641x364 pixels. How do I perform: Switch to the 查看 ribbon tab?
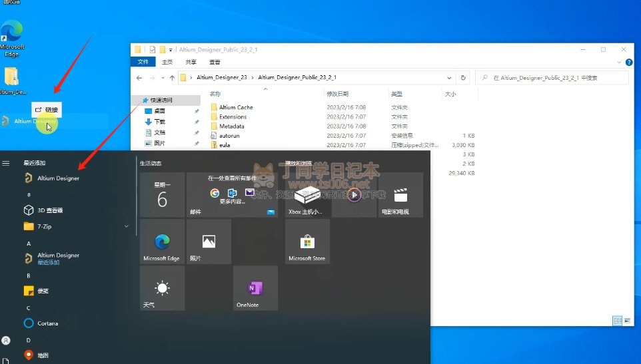coord(215,62)
